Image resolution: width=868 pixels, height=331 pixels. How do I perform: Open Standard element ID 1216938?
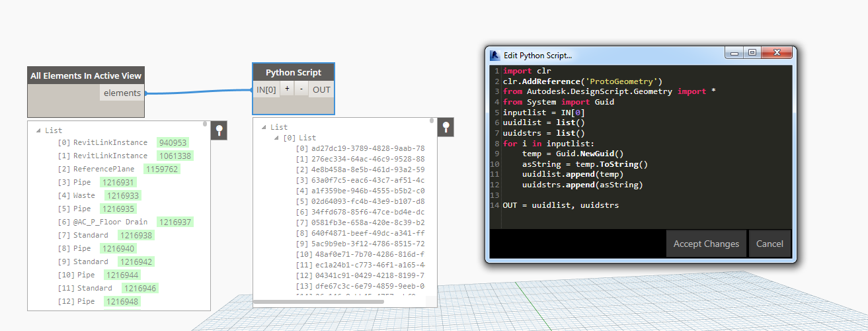tap(136, 235)
